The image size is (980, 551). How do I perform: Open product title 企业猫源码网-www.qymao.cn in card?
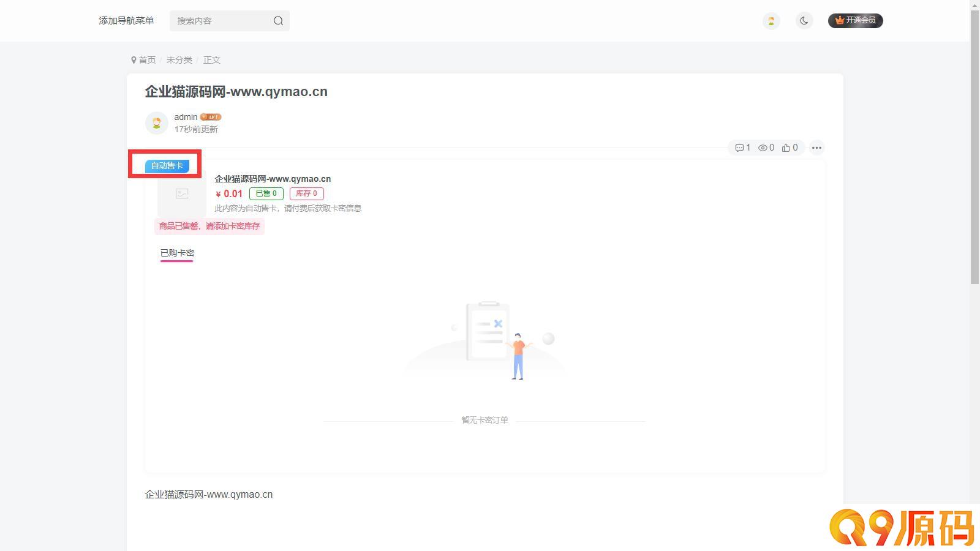pyautogui.click(x=273, y=179)
